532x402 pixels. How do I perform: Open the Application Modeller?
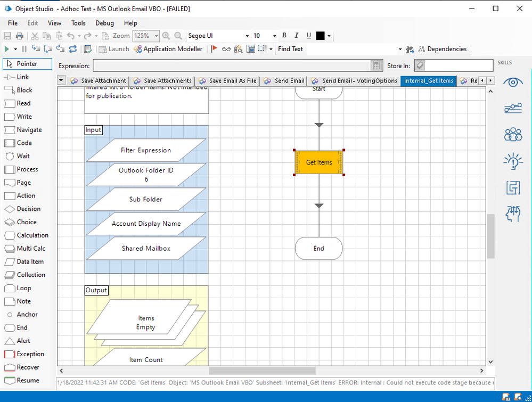[168, 49]
